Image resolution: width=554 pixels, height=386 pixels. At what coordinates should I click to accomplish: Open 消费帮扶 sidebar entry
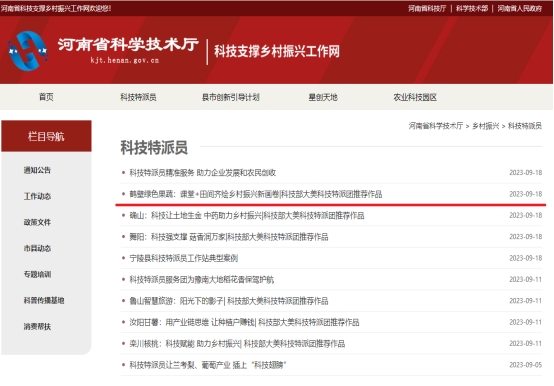coord(37,327)
